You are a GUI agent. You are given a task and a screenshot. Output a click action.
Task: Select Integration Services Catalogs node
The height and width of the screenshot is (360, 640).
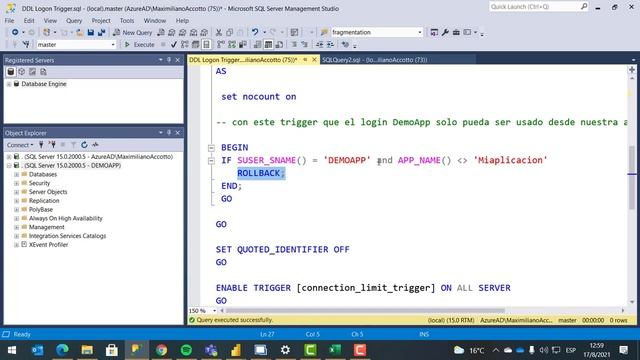coord(67,236)
